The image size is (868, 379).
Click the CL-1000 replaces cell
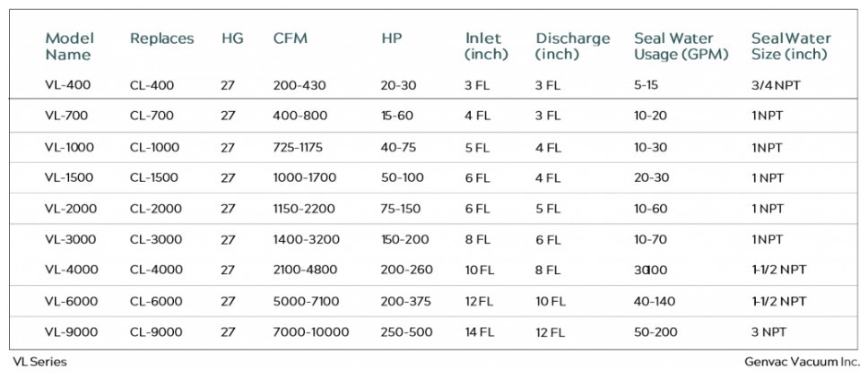[154, 147]
